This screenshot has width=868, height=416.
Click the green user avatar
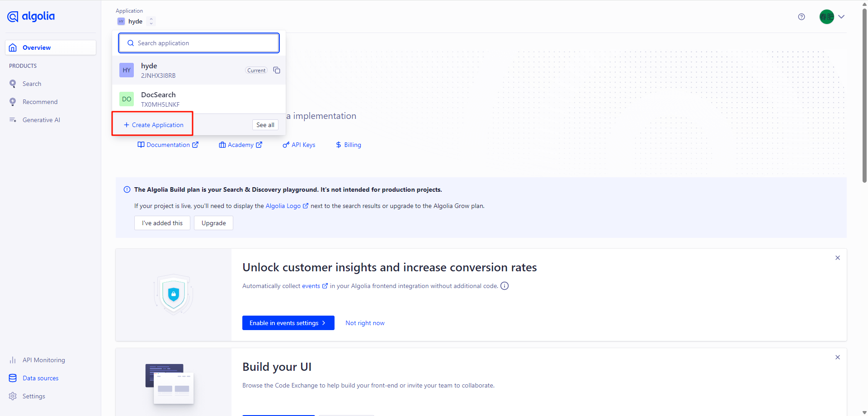[x=827, y=17]
